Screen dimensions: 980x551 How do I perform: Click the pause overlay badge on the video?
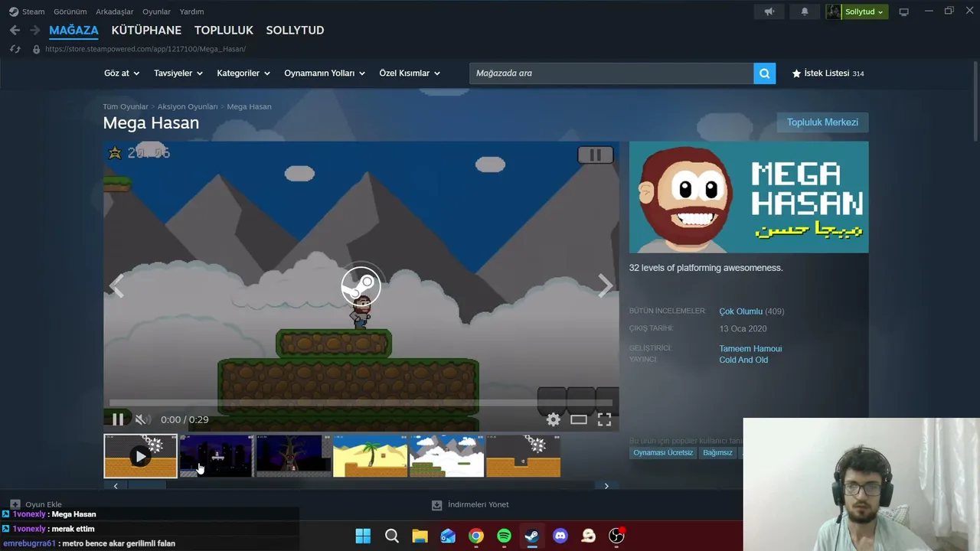pyautogui.click(x=595, y=155)
